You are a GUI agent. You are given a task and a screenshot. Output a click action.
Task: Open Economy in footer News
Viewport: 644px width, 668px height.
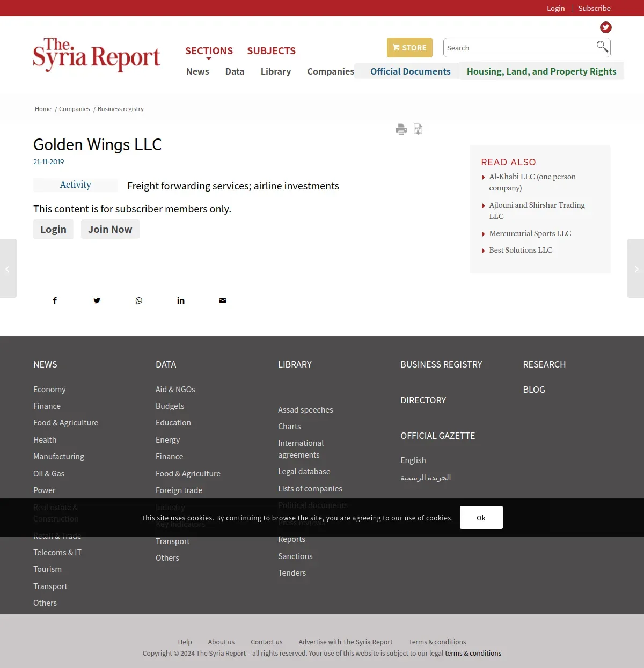tap(49, 390)
